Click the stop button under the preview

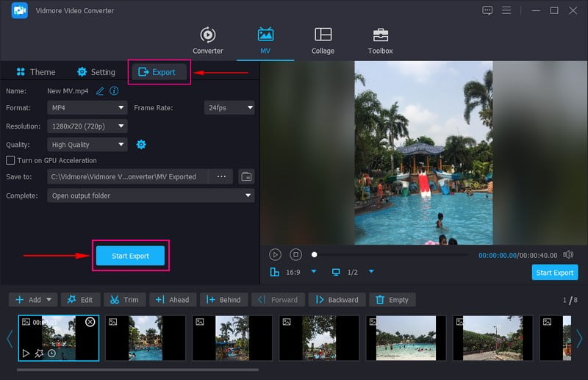tap(295, 254)
